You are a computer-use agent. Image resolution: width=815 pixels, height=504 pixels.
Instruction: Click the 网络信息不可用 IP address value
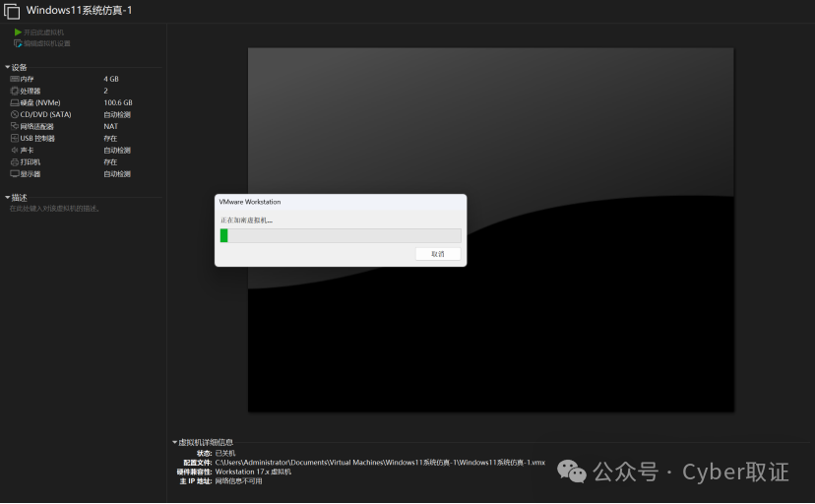tap(238, 481)
